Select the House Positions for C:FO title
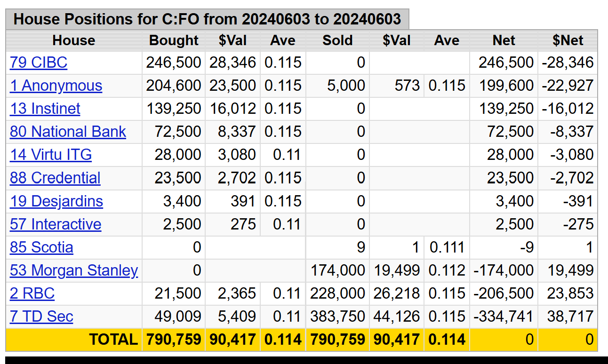Screen dimensions: 608x364 pyautogui.click(x=207, y=19)
